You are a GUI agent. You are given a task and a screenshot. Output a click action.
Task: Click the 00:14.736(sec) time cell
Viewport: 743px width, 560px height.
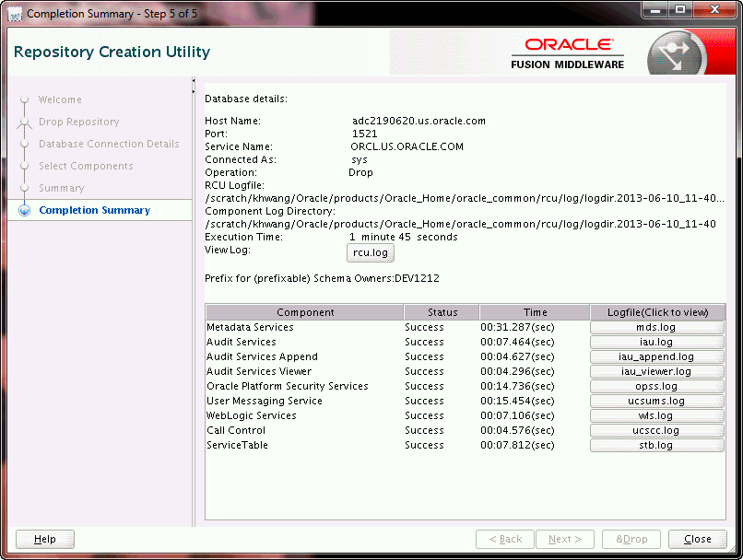(x=517, y=386)
